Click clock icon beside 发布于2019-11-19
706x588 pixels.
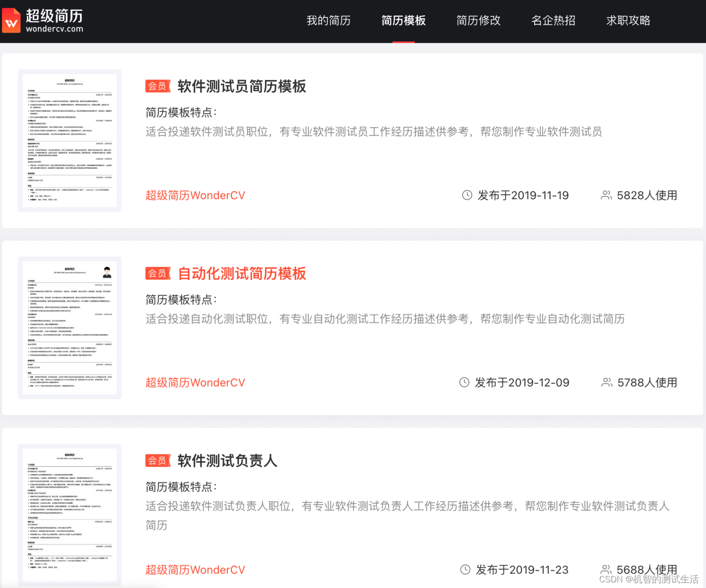467,195
